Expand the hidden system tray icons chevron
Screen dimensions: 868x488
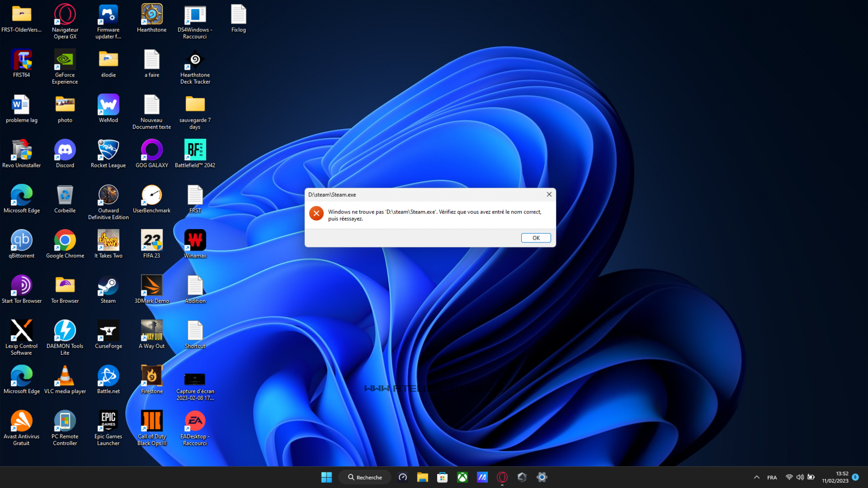click(x=757, y=477)
